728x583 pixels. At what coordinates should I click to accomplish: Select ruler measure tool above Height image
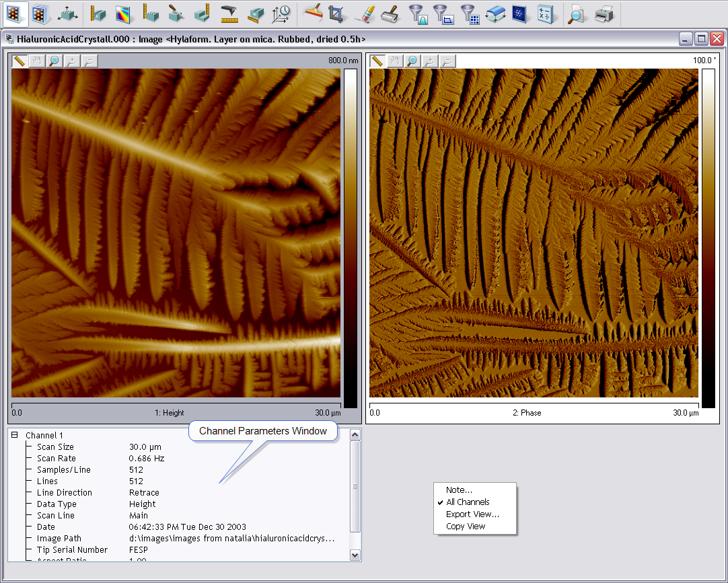(19, 61)
